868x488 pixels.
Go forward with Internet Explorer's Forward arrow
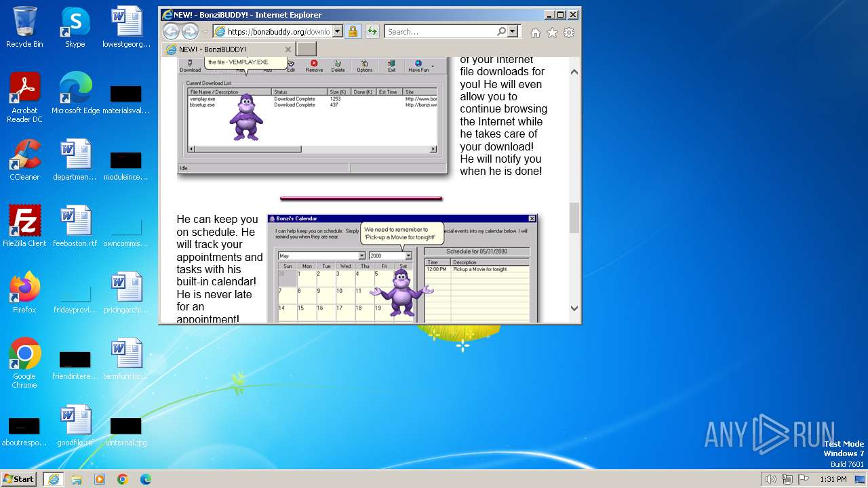(x=190, y=31)
